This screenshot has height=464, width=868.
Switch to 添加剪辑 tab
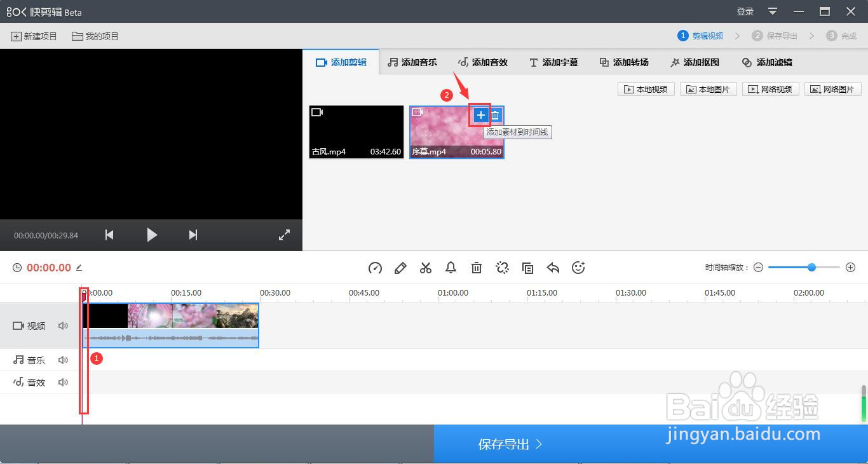(341, 62)
